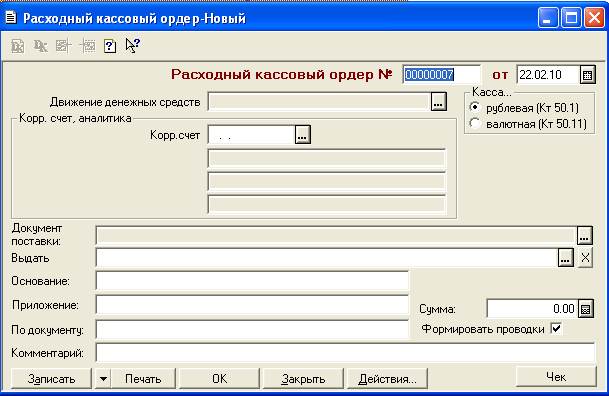
Task: Click the first analytics field under Корр.счет
Action: (x=327, y=158)
